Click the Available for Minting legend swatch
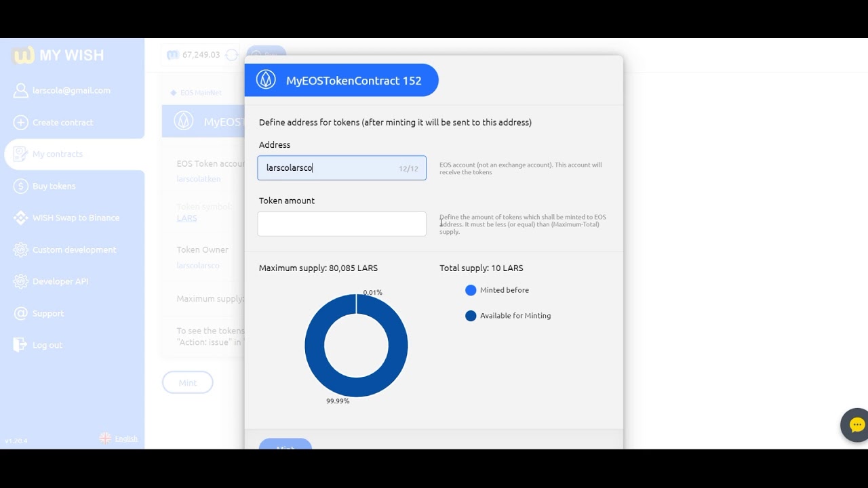 click(x=471, y=316)
